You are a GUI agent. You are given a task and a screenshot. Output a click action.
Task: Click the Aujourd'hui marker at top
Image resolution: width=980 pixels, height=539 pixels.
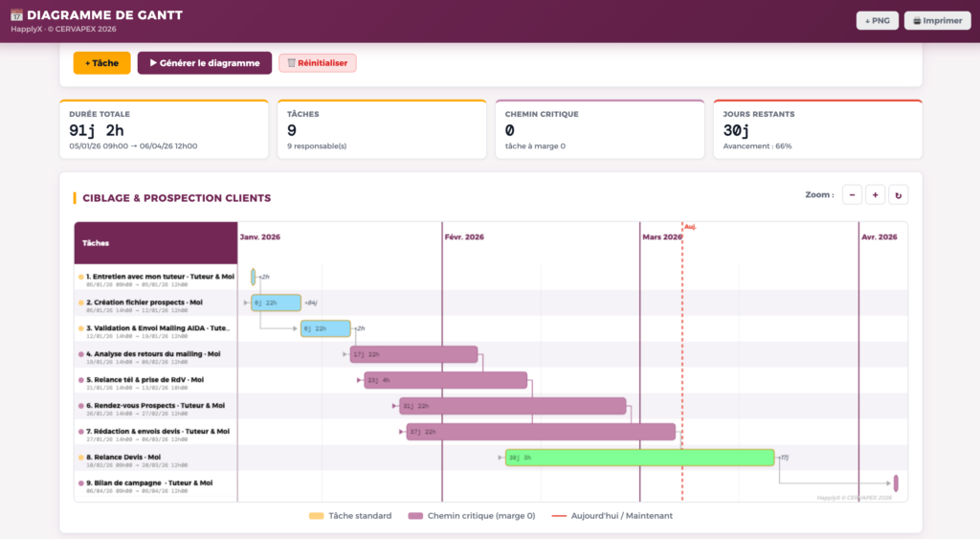[x=689, y=227]
